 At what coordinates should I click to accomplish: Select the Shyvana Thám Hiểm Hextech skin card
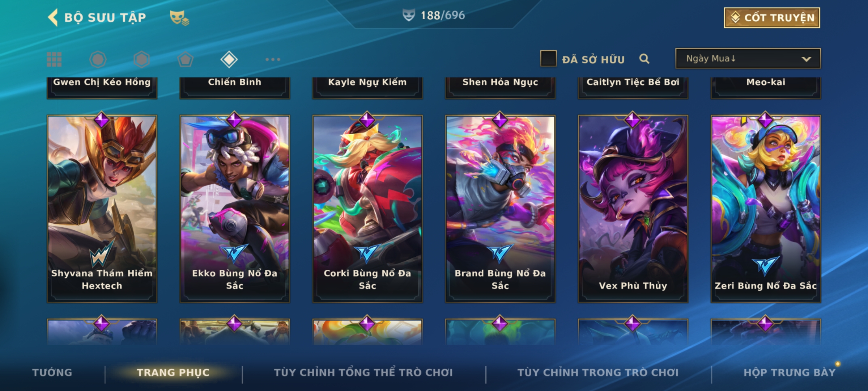102,209
